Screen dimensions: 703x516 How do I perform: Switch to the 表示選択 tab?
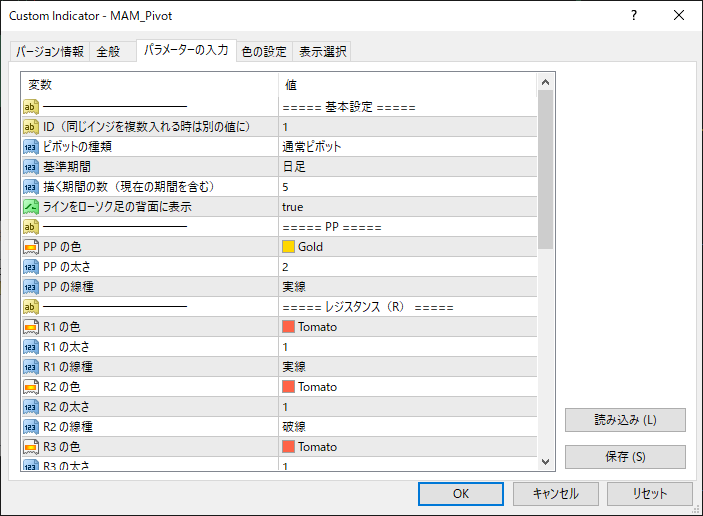(x=322, y=52)
